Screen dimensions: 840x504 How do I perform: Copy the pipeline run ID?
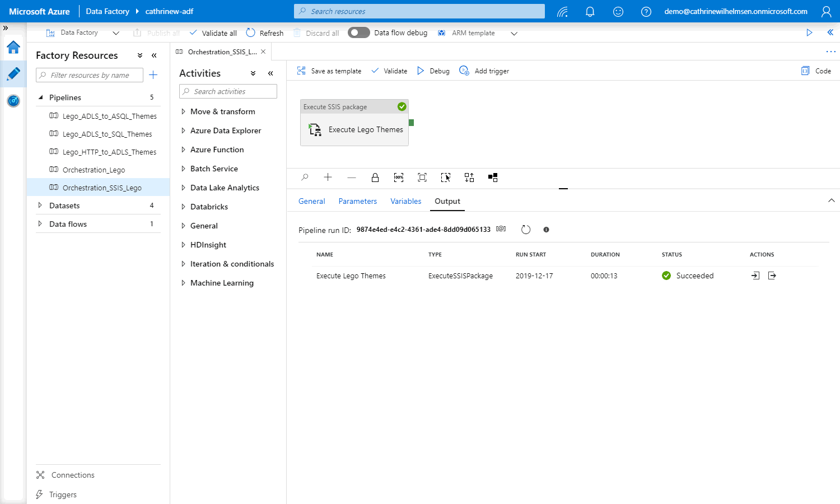(x=501, y=229)
